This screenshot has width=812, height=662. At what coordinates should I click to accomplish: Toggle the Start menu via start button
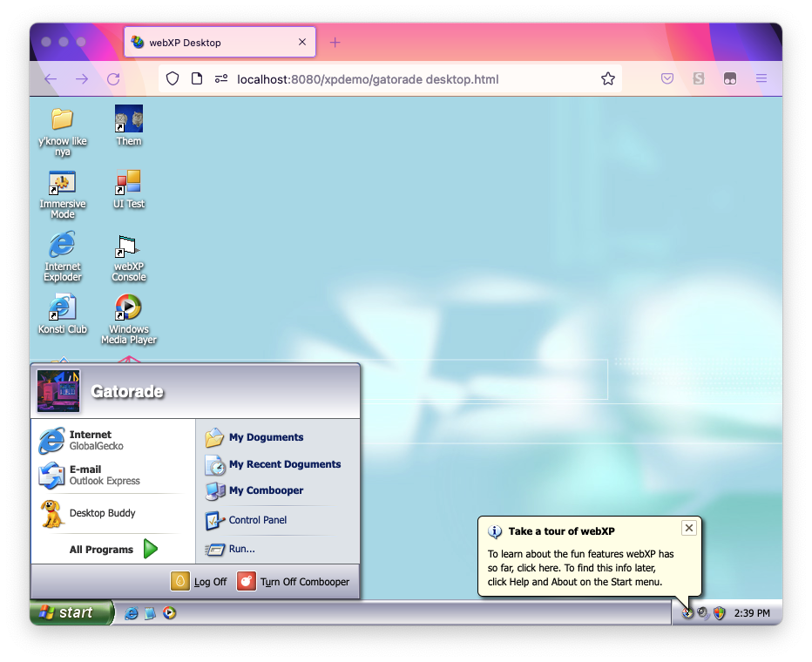point(71,613)
